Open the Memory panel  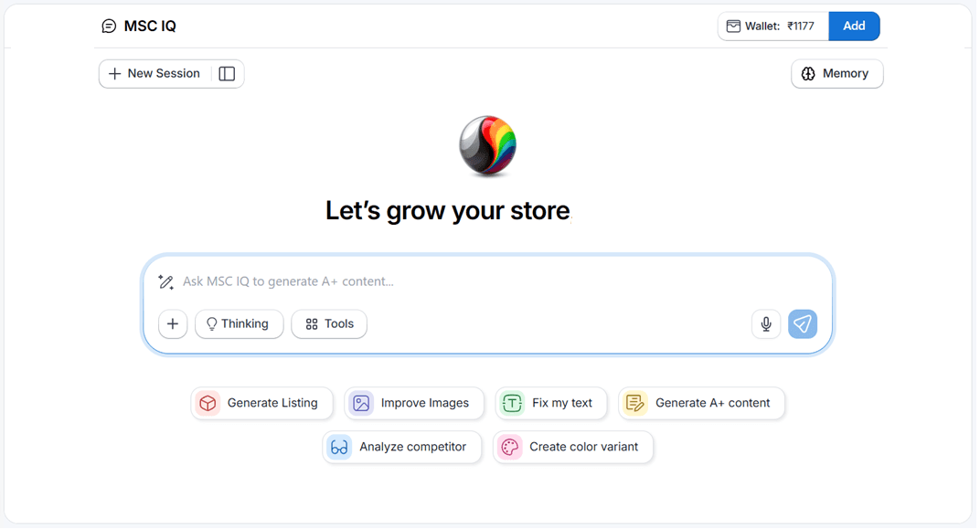836,74
